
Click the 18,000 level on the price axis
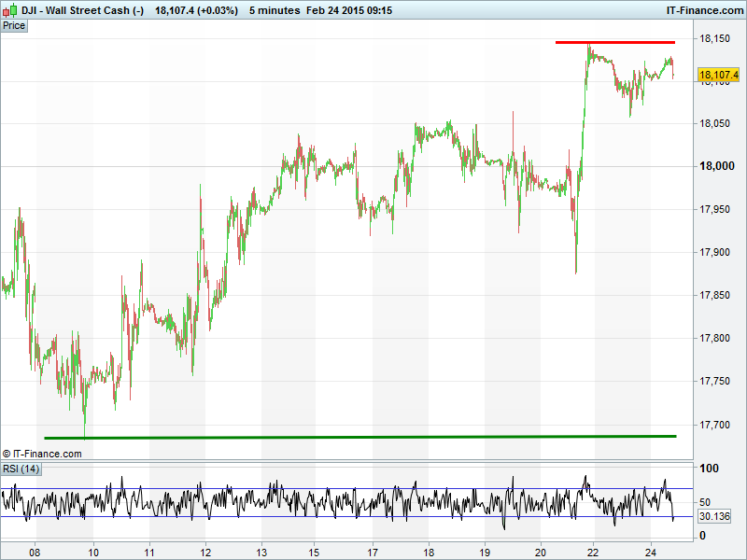click(x=717, y=166)
